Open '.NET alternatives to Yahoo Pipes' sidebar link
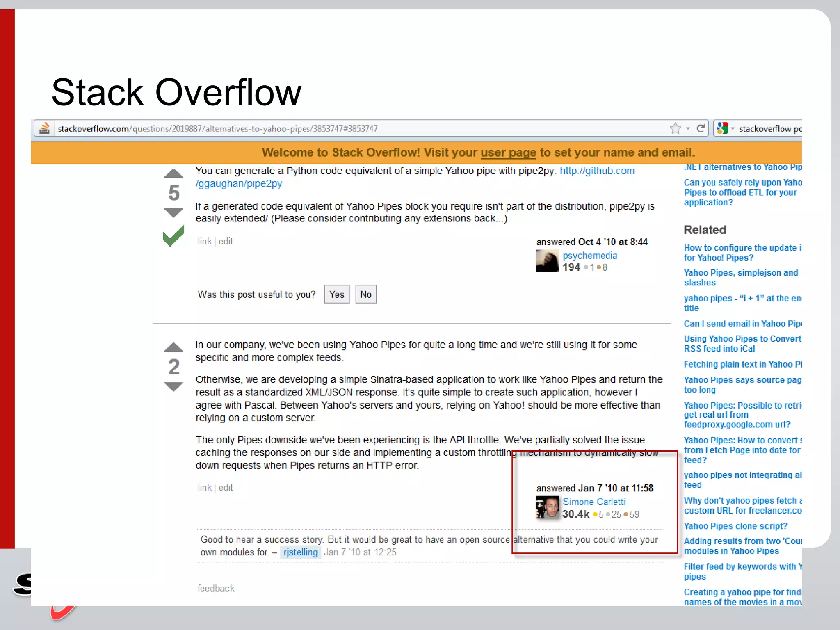This screenshot has width=840, height=630. pyautogui.click(x=742, y=167)
